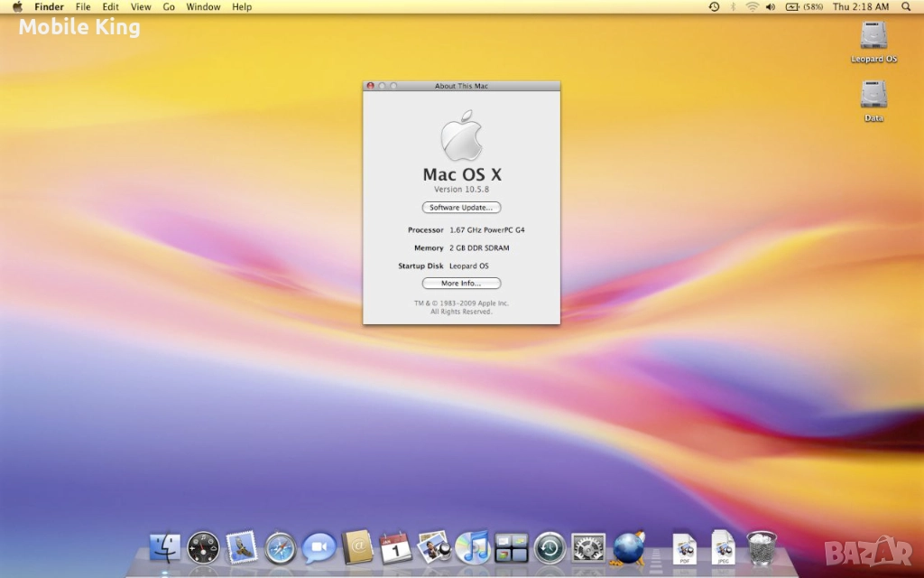The height and width of the screenshot is (578, 924).
Task: Open System Preferences gear icon
Action: (588, 547)
